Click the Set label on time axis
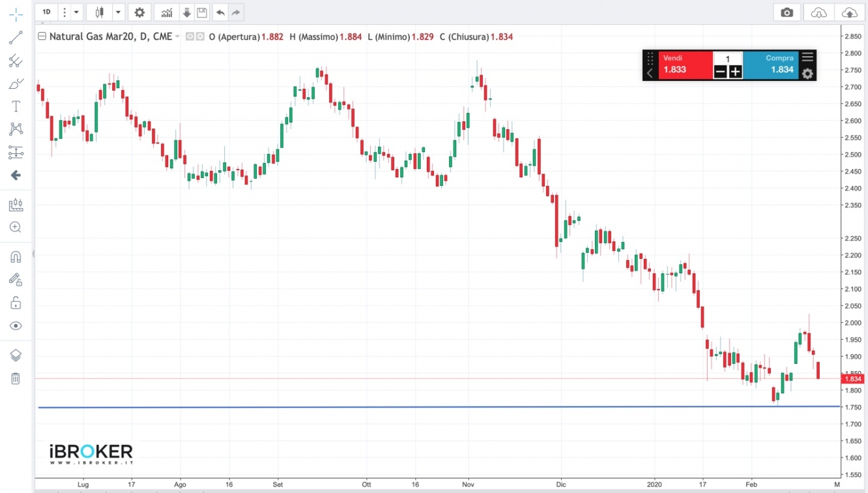 click(x=278, y=485)
